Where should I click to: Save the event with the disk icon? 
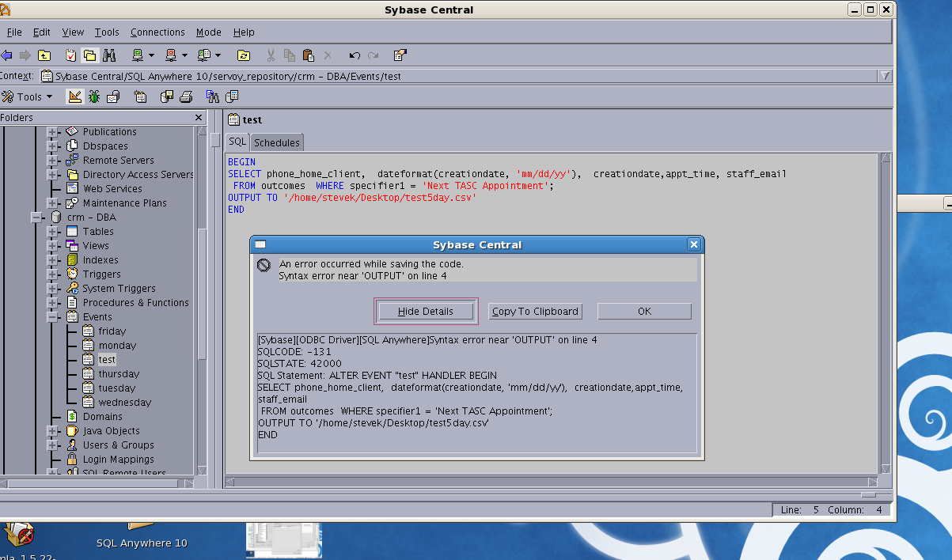coord(167,96)
